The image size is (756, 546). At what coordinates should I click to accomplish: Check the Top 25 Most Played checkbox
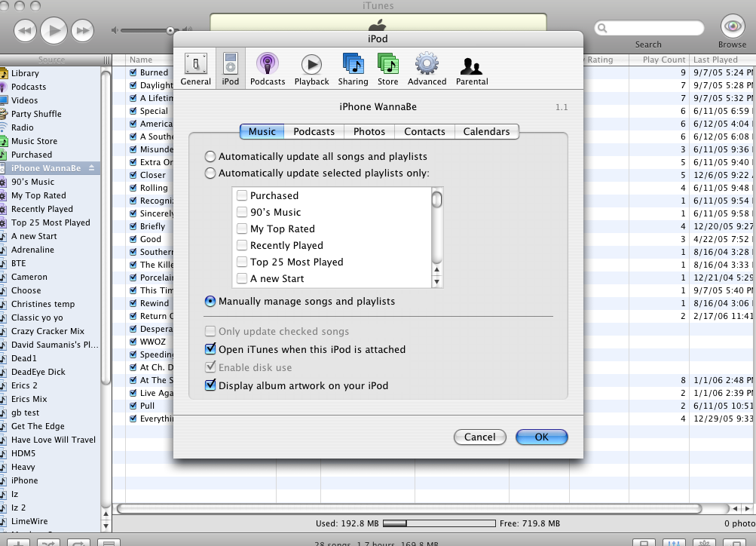point(242,262)
